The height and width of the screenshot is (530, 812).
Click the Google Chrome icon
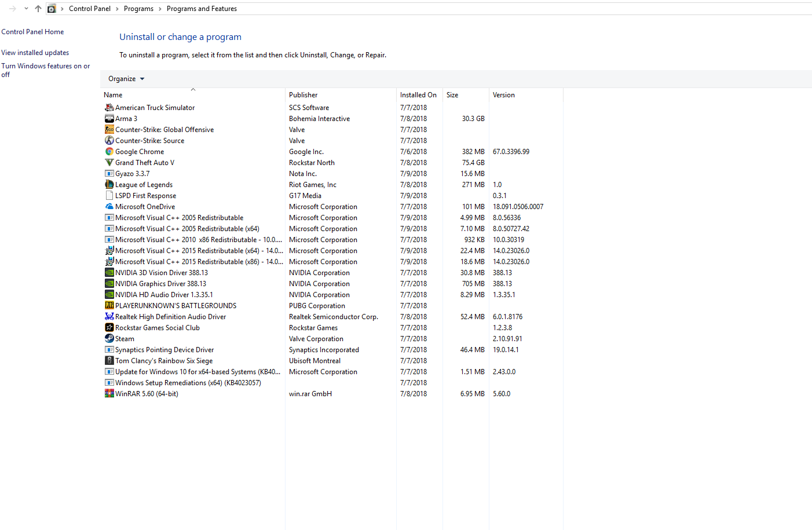click(x=109, y=151)
